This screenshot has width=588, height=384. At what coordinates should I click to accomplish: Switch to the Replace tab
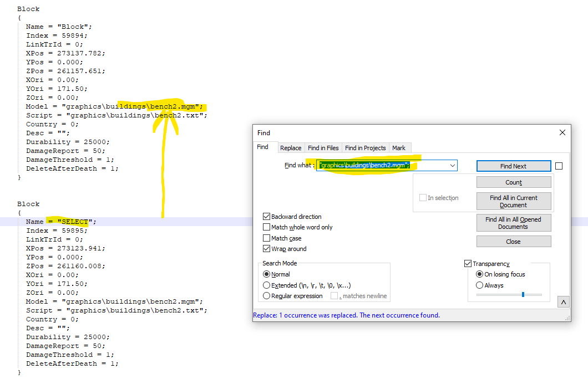[291, 148]
